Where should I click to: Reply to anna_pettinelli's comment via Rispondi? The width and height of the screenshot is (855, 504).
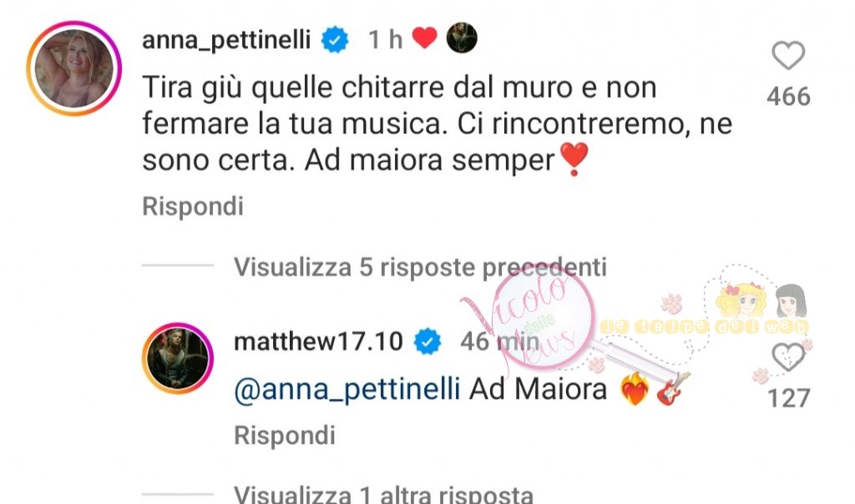(193, 206)
